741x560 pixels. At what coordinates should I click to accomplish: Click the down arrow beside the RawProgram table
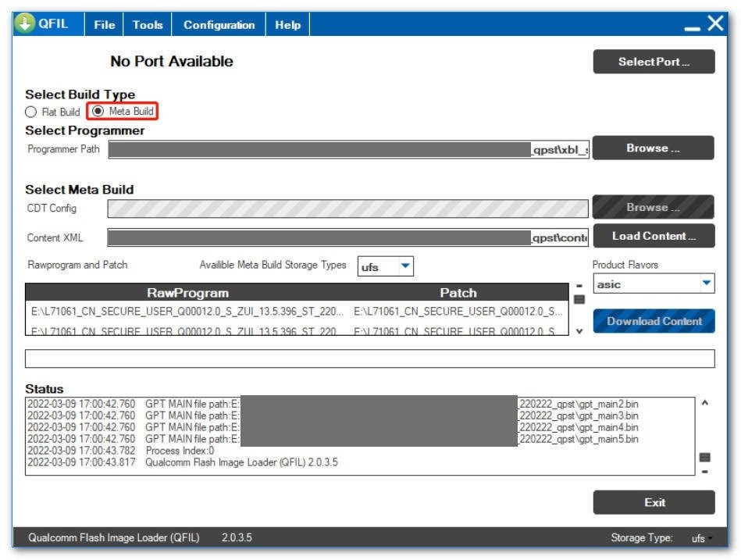(579, 331)
